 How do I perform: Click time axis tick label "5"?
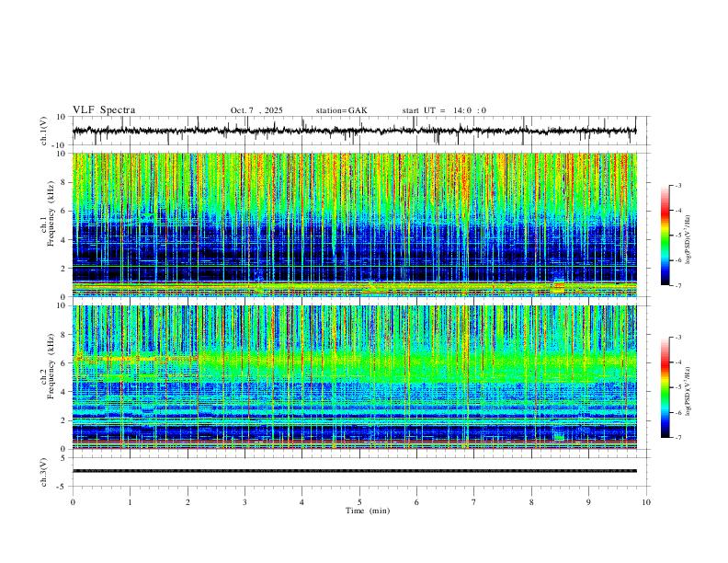[x=359, y=502]
